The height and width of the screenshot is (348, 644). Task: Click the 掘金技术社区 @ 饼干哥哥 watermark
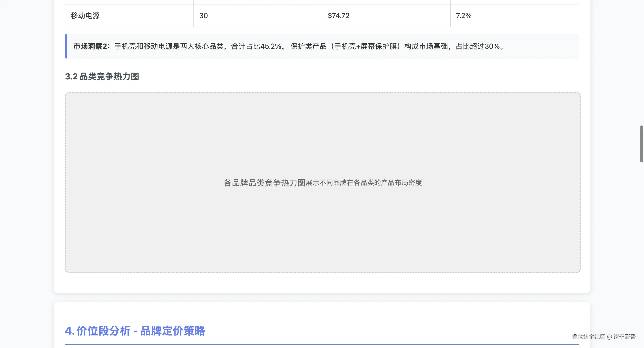[604, 337]
